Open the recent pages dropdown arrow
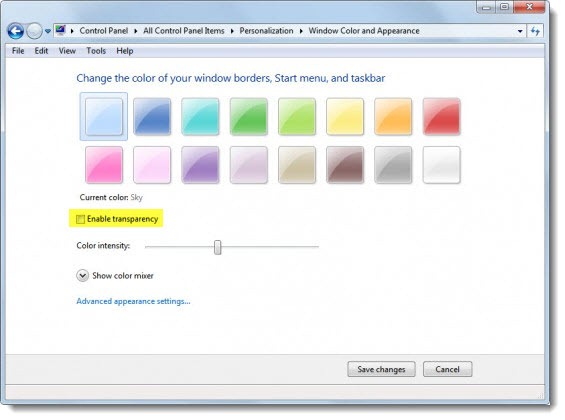Image resolution: width=565 pixels, height=420 pixels. [x=48, y=31]
